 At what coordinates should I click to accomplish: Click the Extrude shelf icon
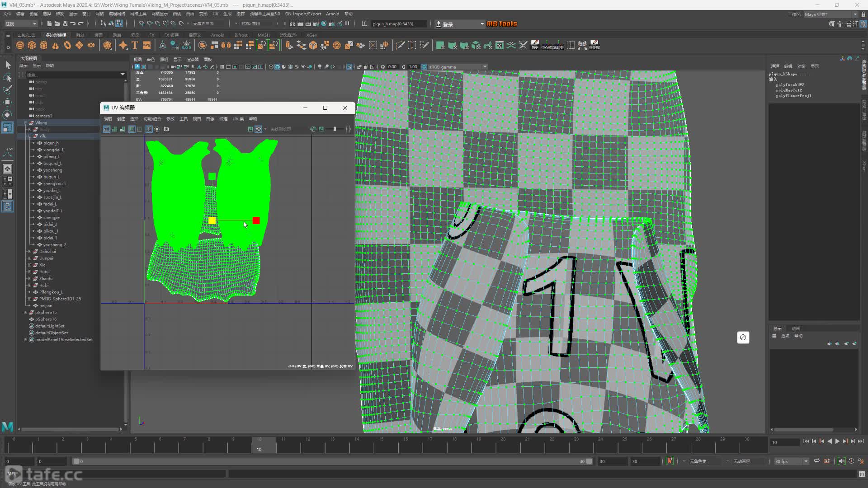[x=289, y=45]
